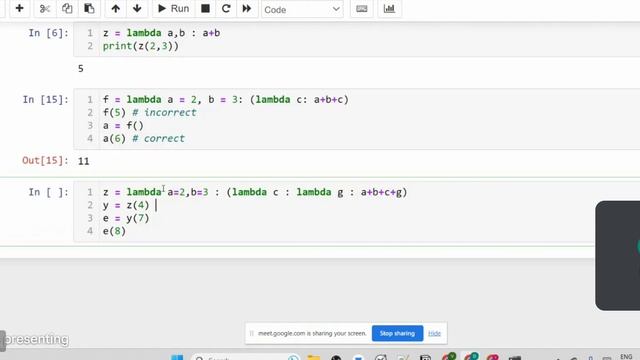Cut selected cell with the scissors icon
Image resolution: width=640 pixels, height=360 pixels.
[x=44, y=8]
